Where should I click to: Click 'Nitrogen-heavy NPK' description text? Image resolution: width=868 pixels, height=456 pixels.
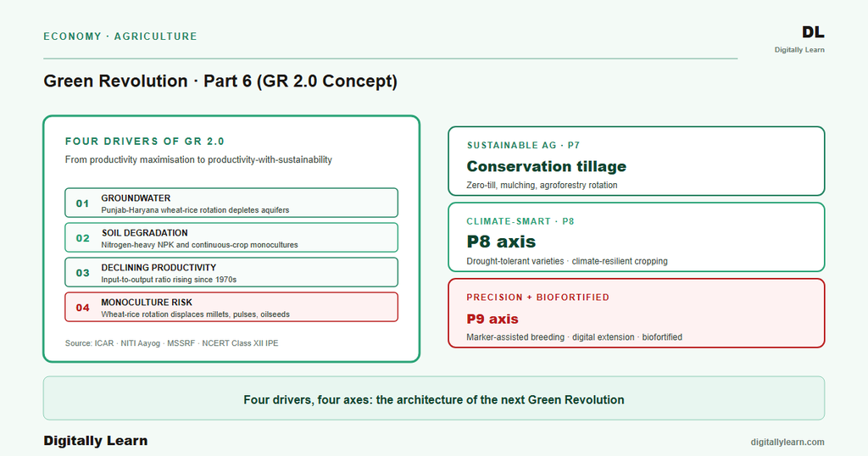(x=199, y=245)
